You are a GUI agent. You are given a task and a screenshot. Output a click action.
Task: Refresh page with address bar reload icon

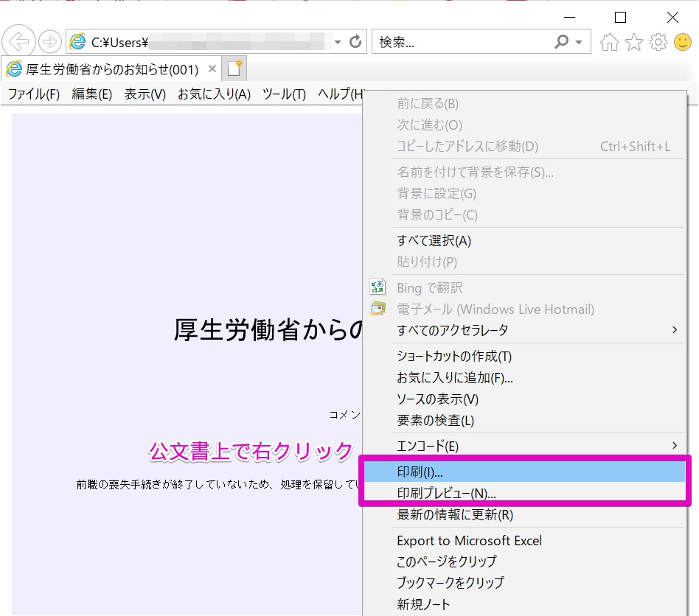[355, 42]
